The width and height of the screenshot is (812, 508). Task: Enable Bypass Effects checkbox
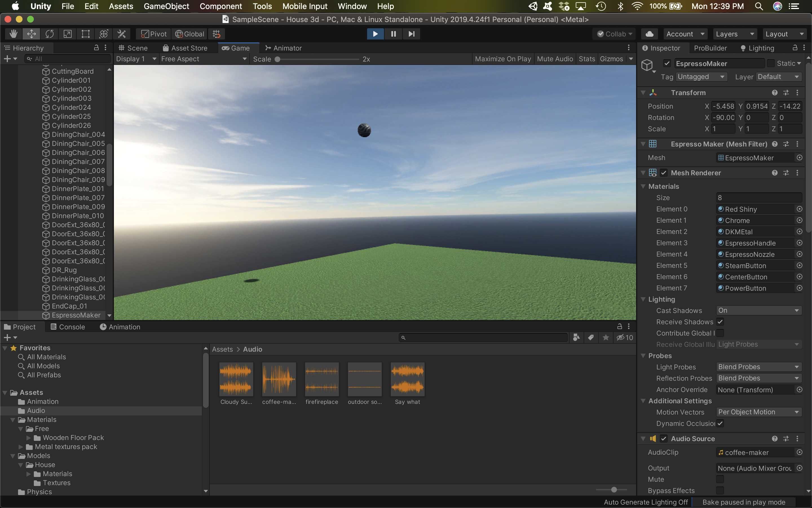pos(720,491)
